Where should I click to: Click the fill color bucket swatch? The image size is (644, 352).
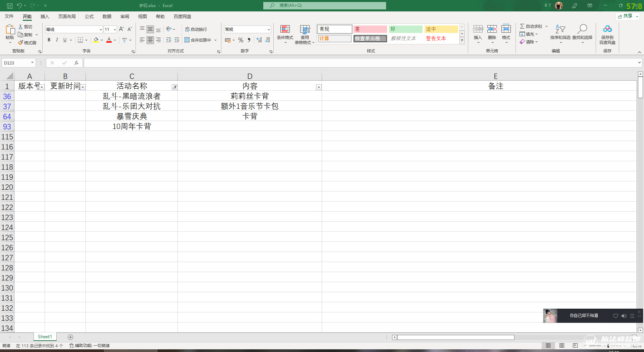pyautogui.click(x=96, y=40)
